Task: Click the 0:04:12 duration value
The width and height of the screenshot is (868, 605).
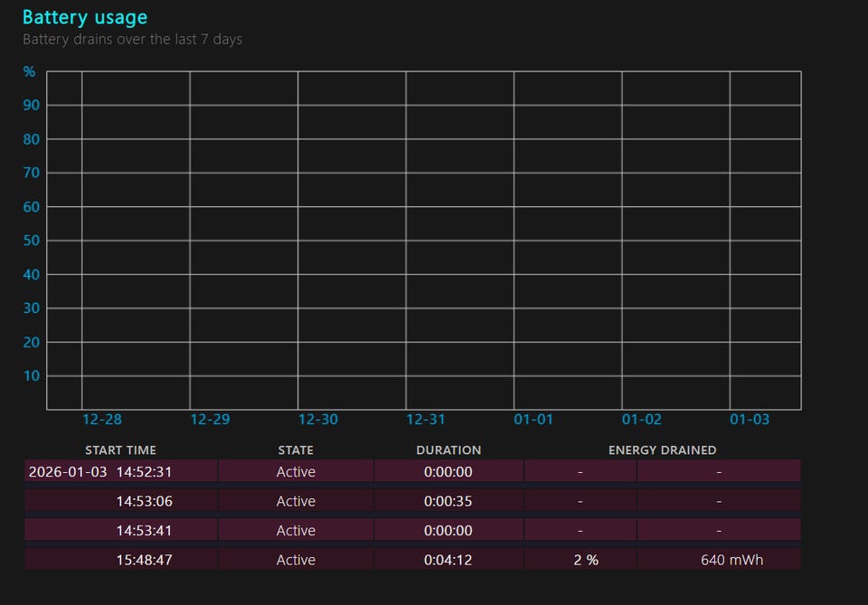Action: click(x=448, y=560)
